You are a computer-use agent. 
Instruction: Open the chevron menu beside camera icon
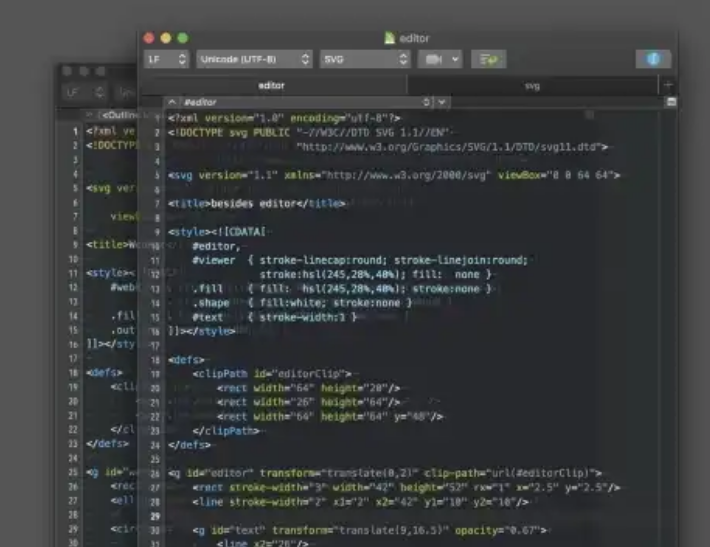[455, 59]
